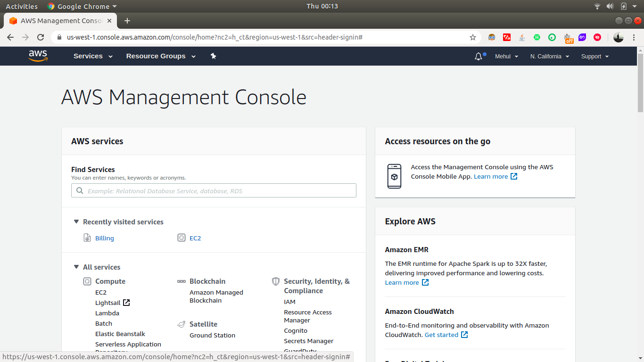Click the purple extension icon
This screenshot has height=362, width=644.
[x=582, y=37]
